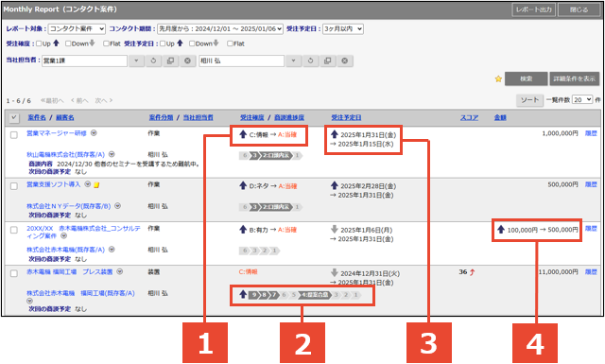Open menu icon beside コンサルティング案件

click(x=63, y=235)
